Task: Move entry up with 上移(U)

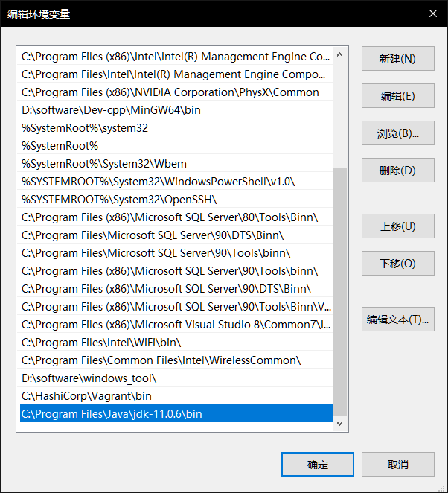Action: [x=397, y=226]
